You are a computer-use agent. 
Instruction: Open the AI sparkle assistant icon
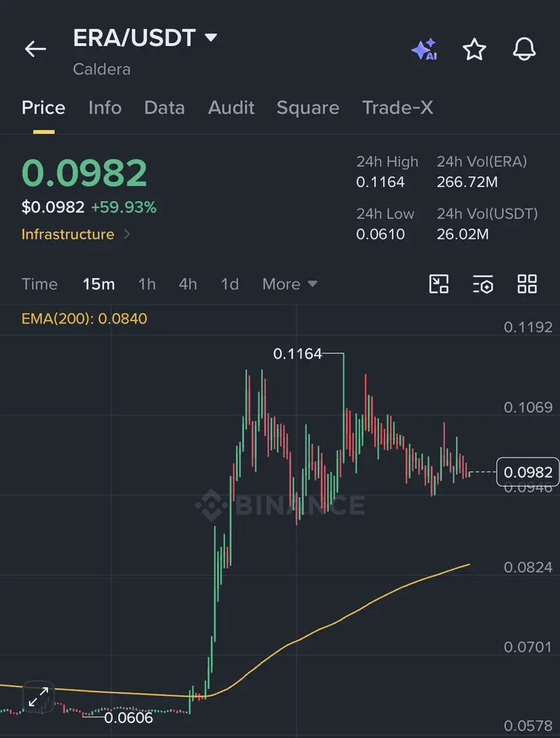(x=424, y=49)
